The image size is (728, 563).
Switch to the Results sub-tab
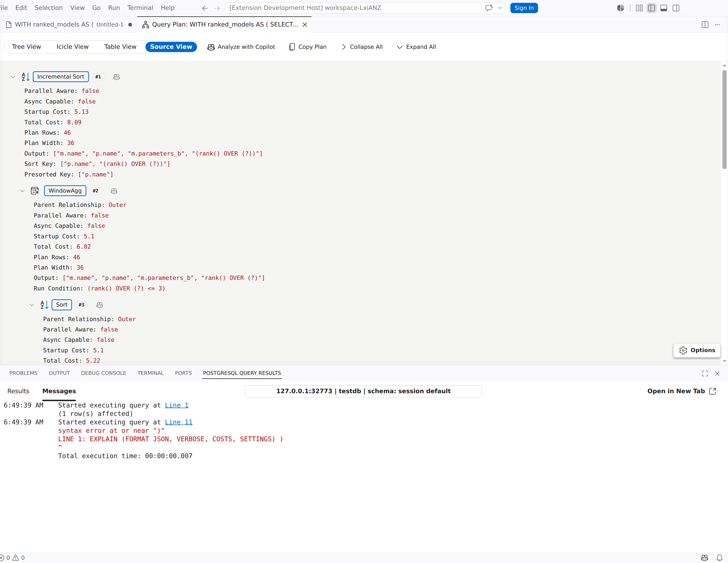[18, 391]
